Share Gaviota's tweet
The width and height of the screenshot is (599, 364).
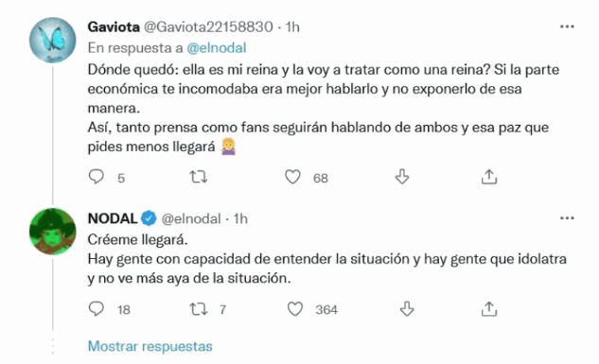click(489, 177)
